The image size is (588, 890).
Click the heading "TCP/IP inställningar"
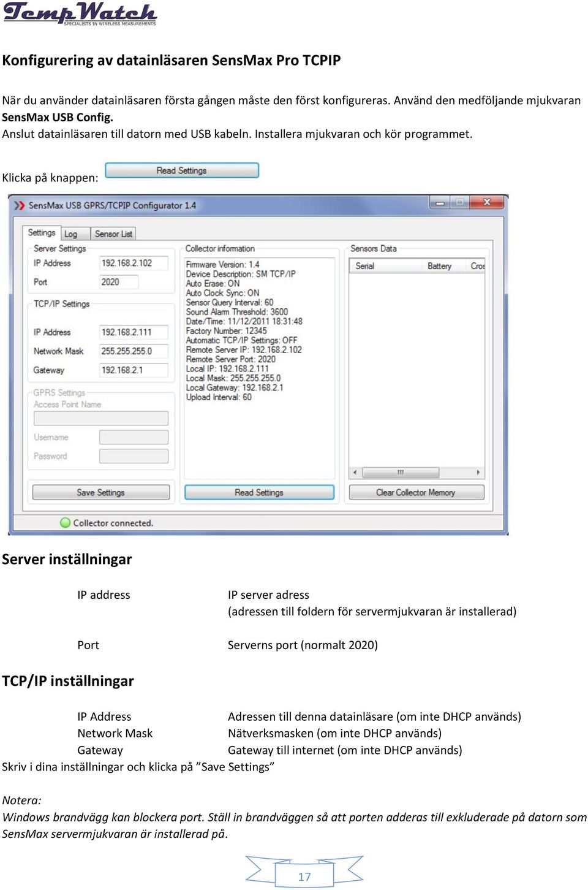click(x=68, y=681)
